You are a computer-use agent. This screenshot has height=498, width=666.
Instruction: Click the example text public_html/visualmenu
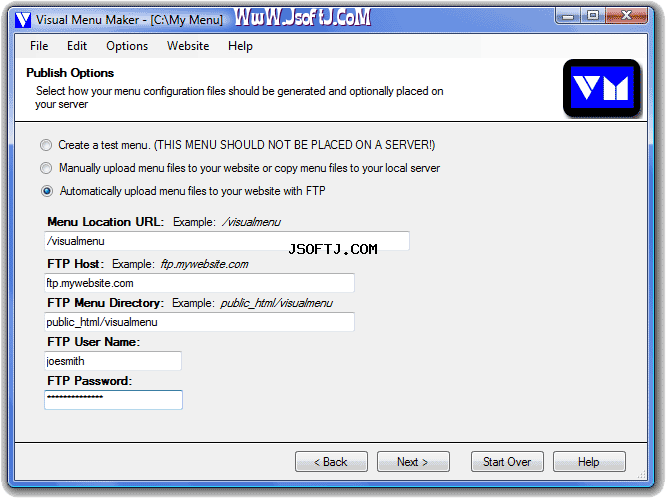(x=277, y=303)
